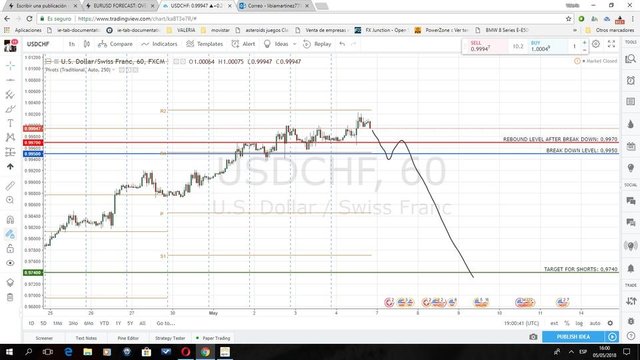Select the crosshair cursor tool
640x360 pixels.
10,65
